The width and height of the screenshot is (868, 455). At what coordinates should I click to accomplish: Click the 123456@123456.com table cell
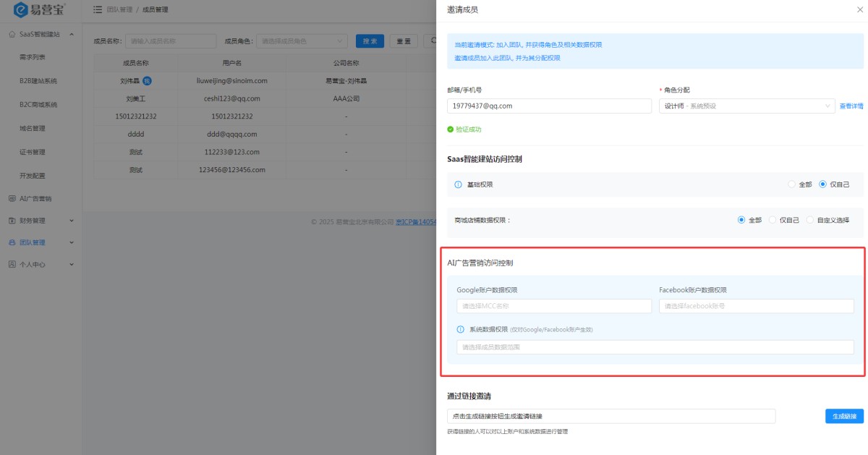(232, 170)
